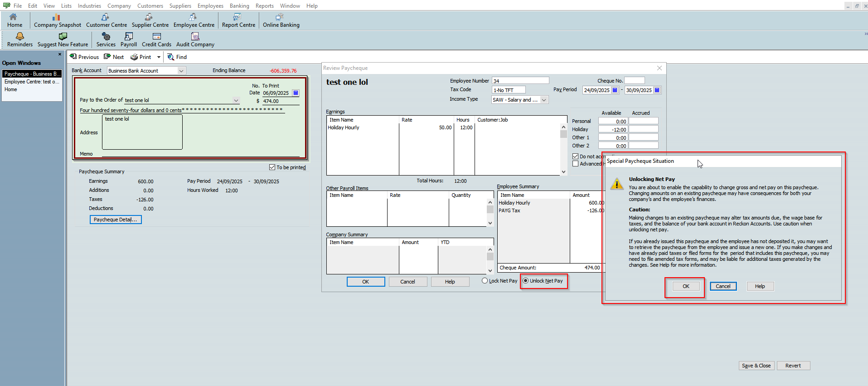Screen dimensions: 868x386
Task: Select the Unlock Net Pay radio button
Action: [526, 281]
